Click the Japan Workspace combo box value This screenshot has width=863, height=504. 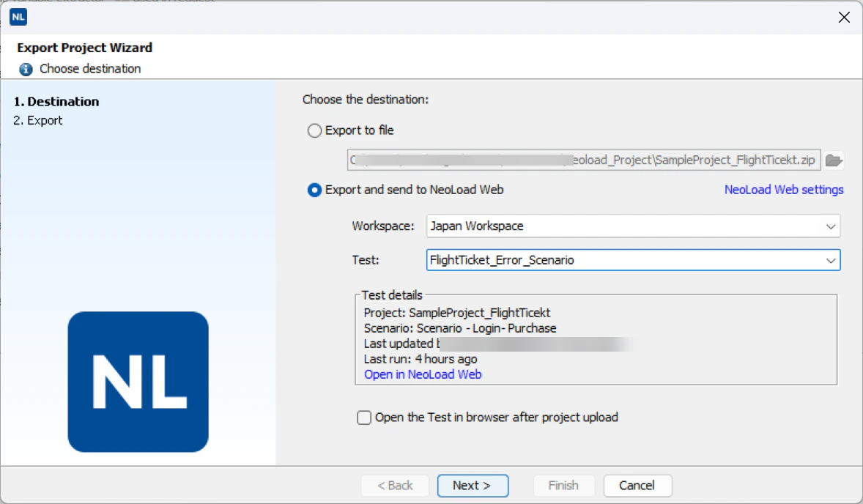pos(633,226)
